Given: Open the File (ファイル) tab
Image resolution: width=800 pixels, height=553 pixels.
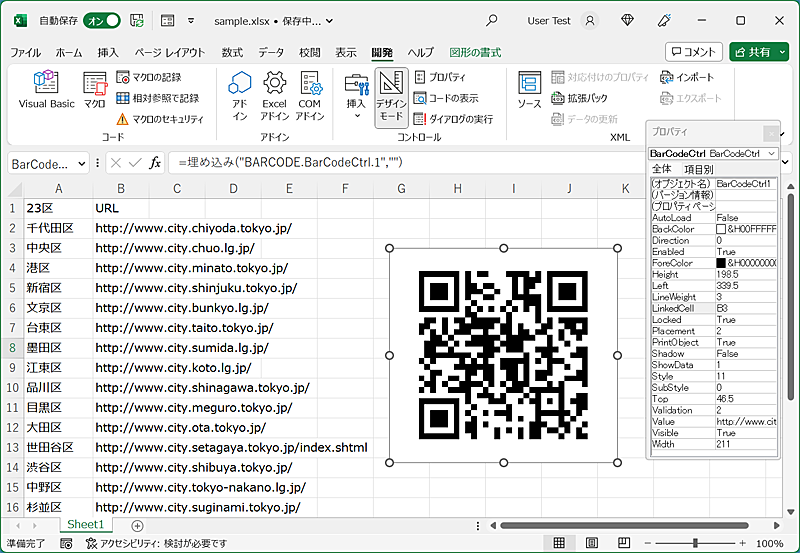Looking at the screenshot, I should tap(26, 53).
